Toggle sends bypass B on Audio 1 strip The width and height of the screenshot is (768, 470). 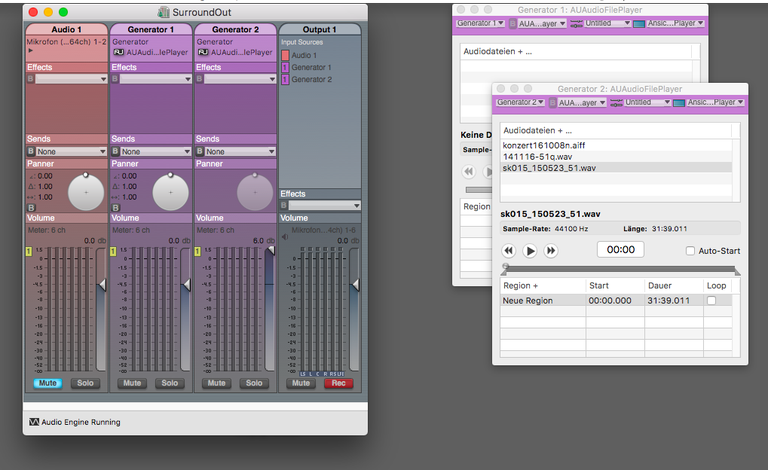click(31, 151)
